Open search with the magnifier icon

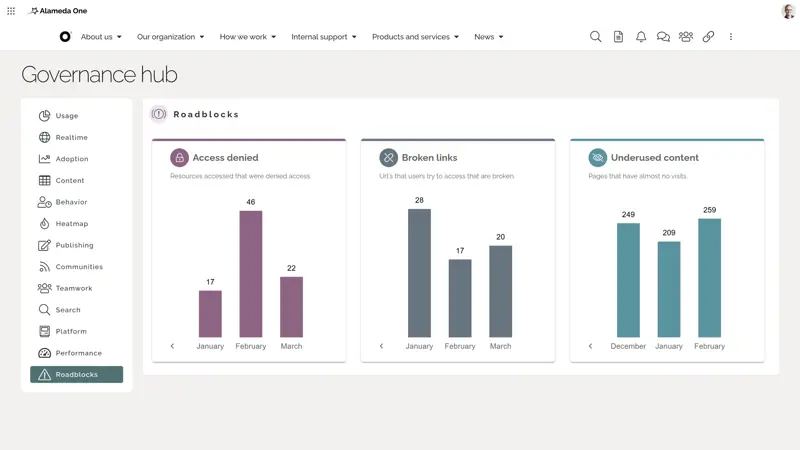595,37
